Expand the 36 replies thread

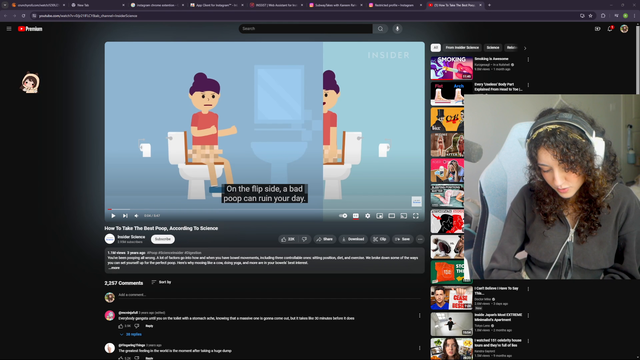point(131,334)
